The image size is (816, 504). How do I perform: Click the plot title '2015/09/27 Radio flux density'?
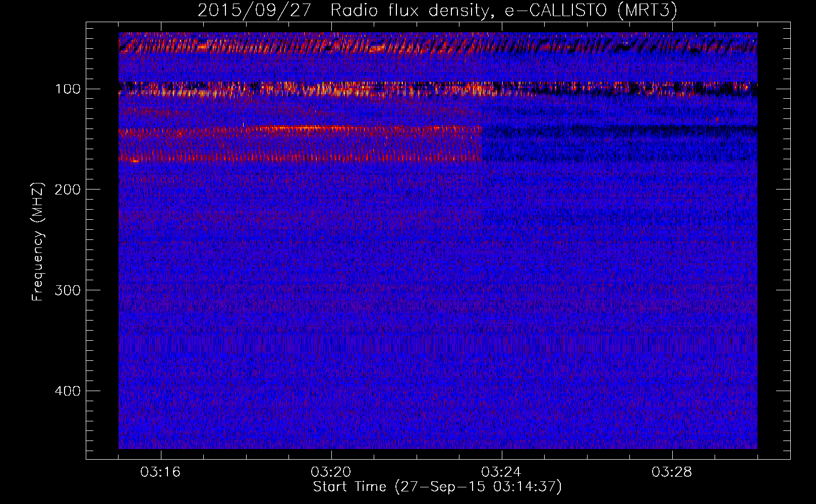click(x=437, y=11)
